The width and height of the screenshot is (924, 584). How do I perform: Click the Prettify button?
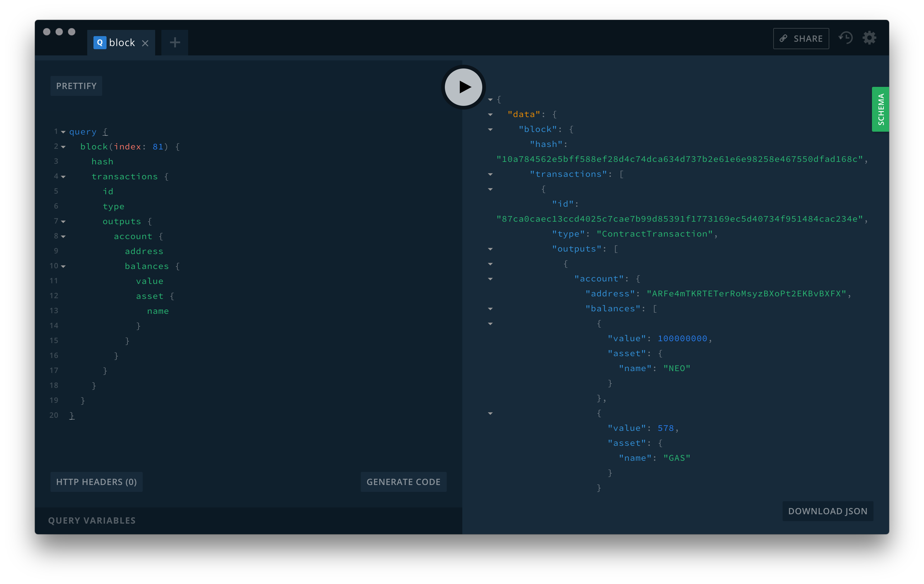tap(76, 86)
